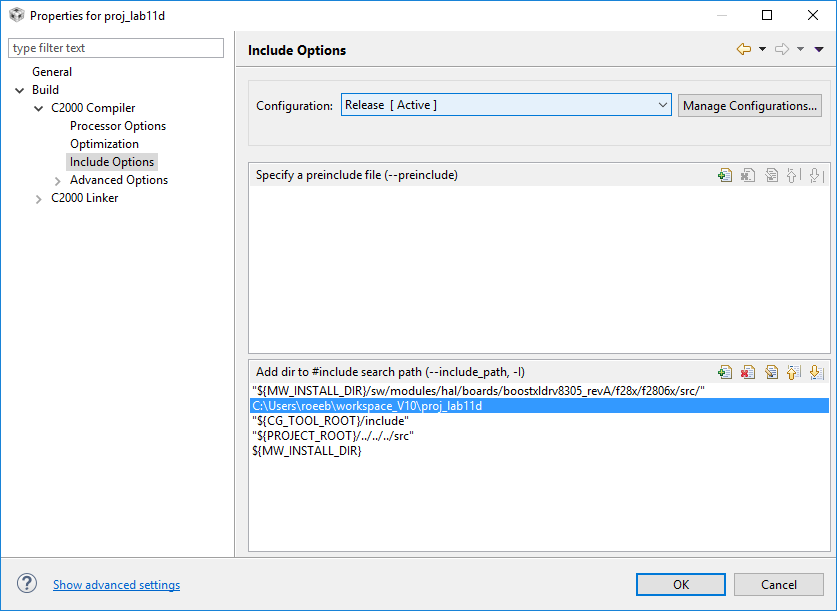This screenshot has width=837, height=611.
Task: Delete the selected include path entry
Action: pyautogui.click(x=747, y=371)
